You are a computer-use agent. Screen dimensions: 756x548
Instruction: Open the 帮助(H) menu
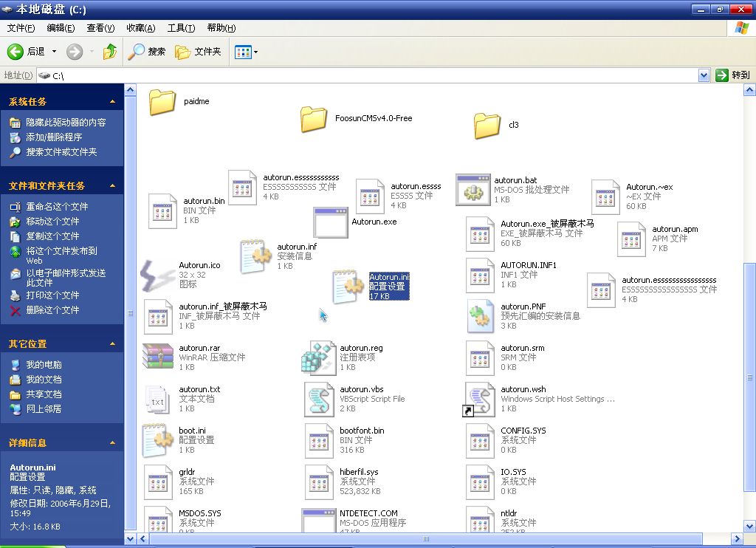tap(221, 28)
